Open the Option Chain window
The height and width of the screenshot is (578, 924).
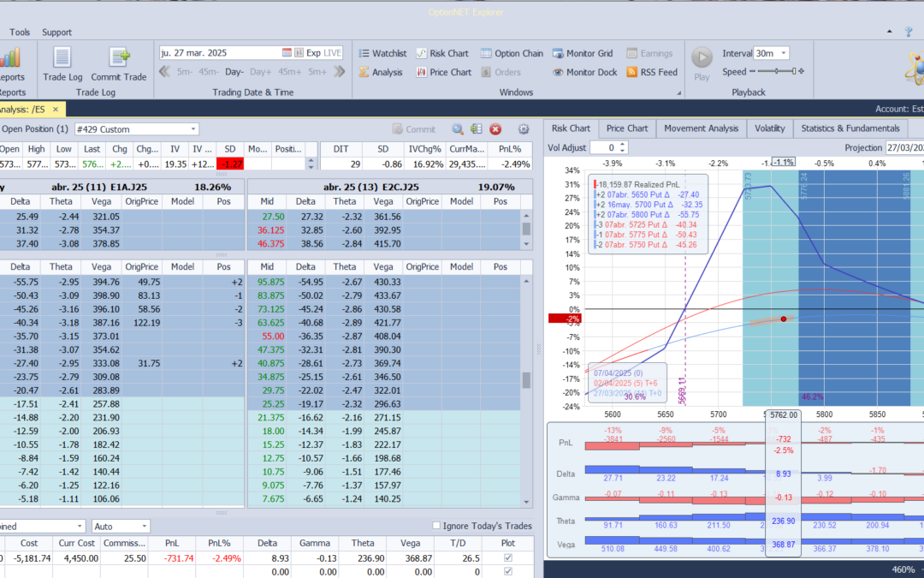click(510, 53)
